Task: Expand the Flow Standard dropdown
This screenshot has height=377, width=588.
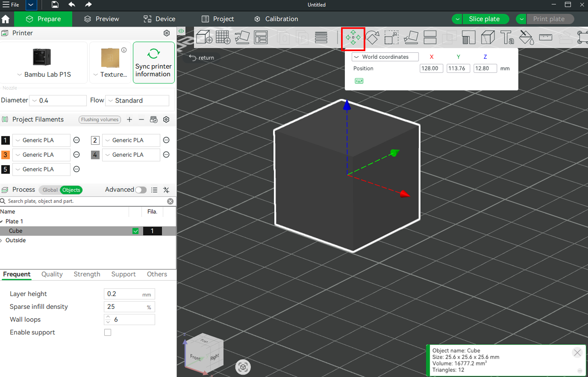Action: point(137,101)
